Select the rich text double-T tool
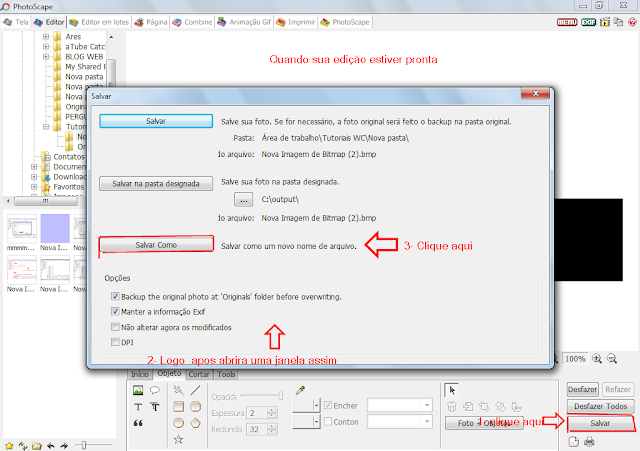640x451 pixels. [x=155, y=407]
